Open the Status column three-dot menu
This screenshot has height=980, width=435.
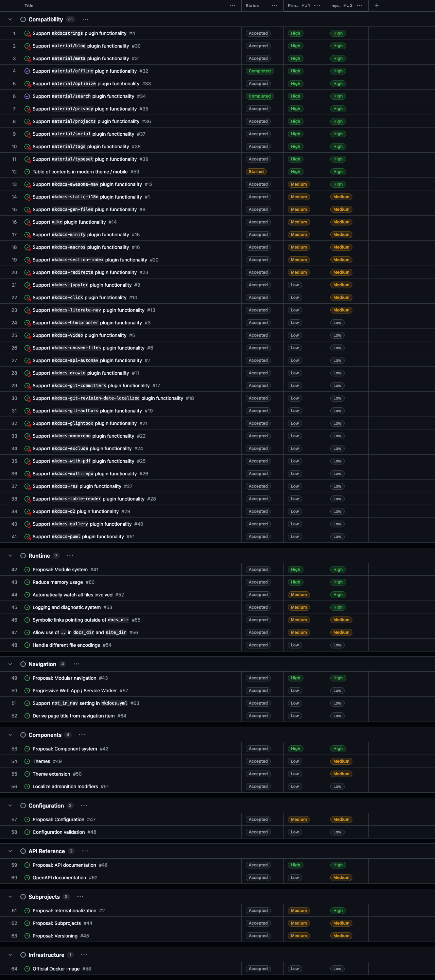coord(275,6)
